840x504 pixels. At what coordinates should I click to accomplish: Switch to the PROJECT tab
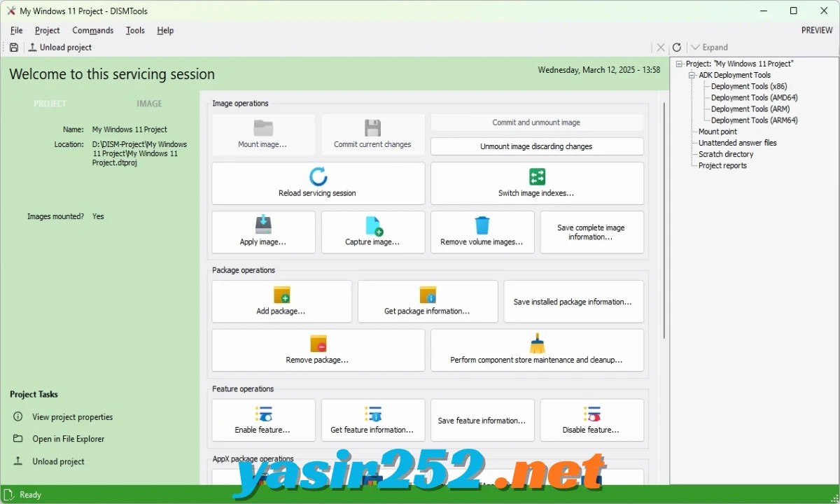point(50,104)
